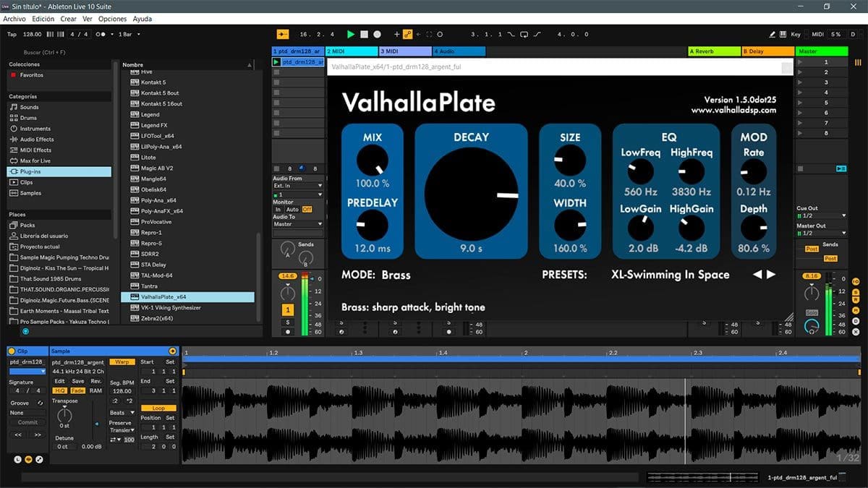Open the Cue Out 1/2 dropdown
868x488 pixels.
[x=821, y=215]
